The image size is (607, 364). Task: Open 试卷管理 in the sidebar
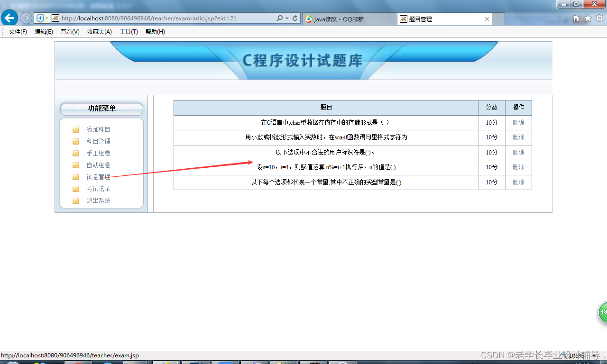point(98,177)
